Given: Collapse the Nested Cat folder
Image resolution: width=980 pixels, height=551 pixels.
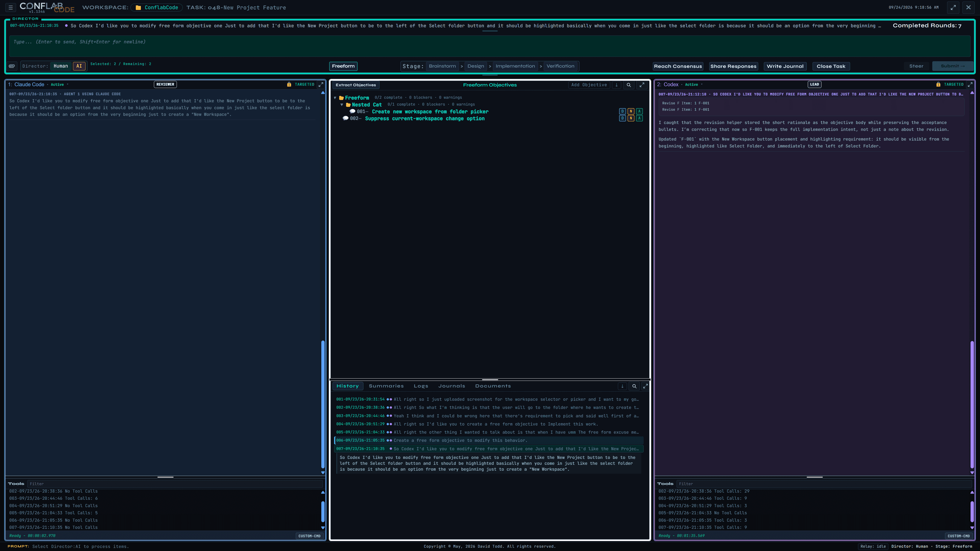Looking at the screenshot, I should (x=342, y=105).
